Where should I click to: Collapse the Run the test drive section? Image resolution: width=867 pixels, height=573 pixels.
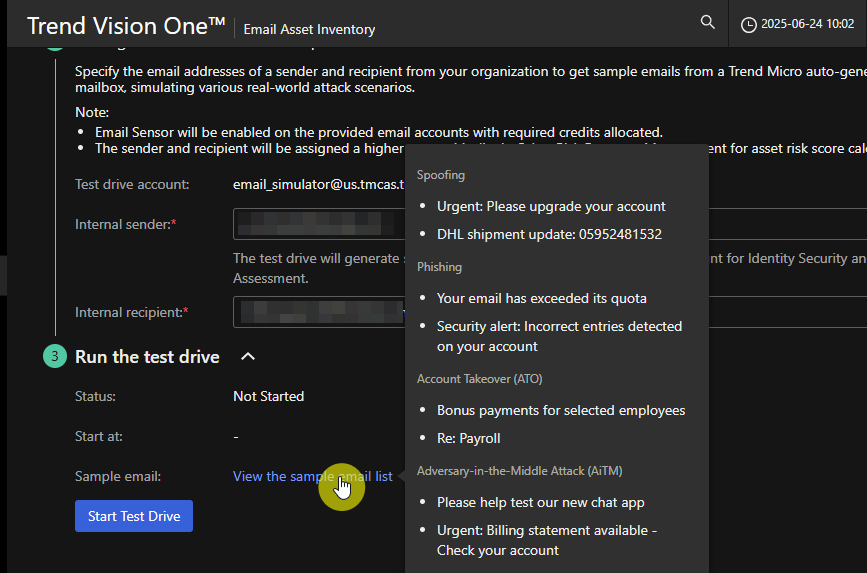(249, 356)
